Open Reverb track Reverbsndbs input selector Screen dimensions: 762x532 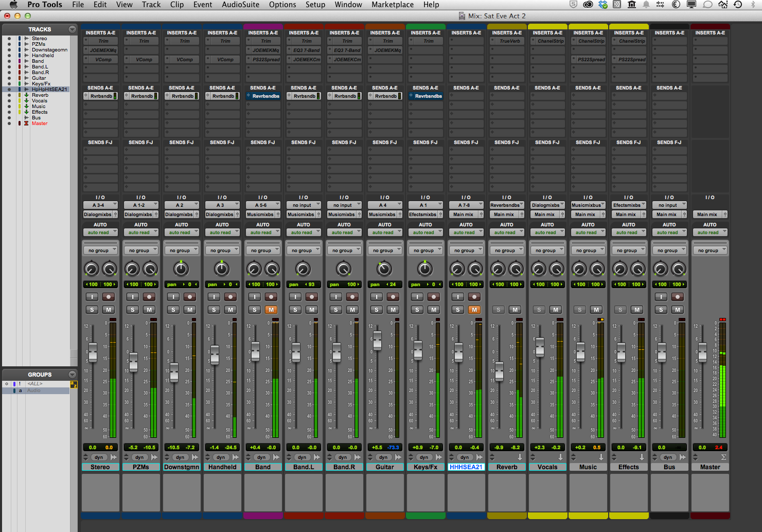click(507, 205)
